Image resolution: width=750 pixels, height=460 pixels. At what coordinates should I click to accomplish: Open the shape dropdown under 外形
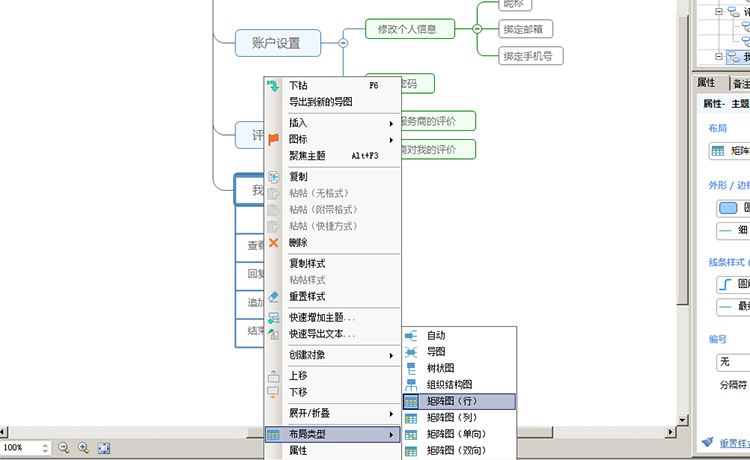tap(733, 208)
